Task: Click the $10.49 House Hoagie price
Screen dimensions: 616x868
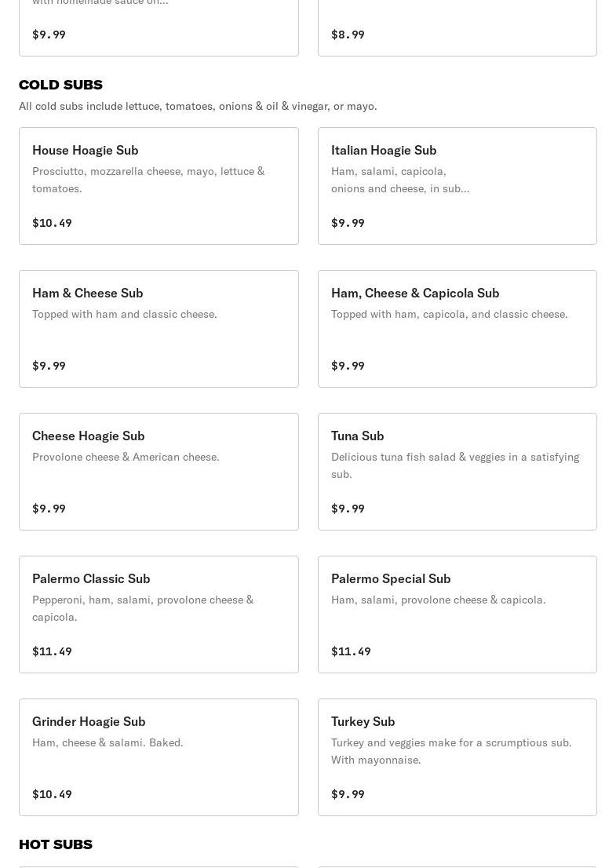Action: click(52, 223)
